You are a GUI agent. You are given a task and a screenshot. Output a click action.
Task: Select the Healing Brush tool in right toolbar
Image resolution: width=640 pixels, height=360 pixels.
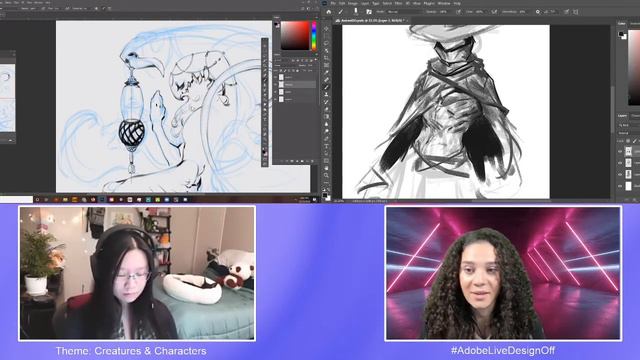(x=326, y=80)
